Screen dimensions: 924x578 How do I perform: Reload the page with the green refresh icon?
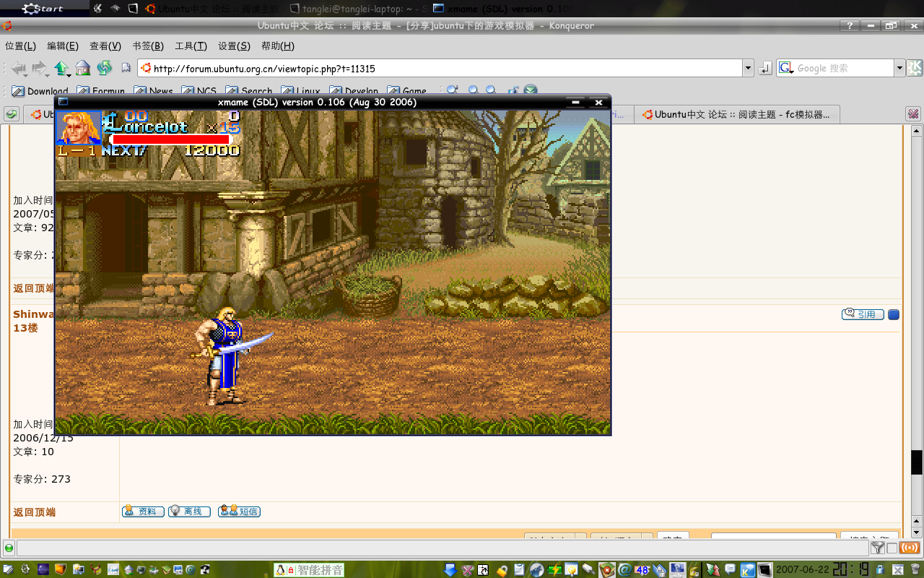(x=105, y=69)
